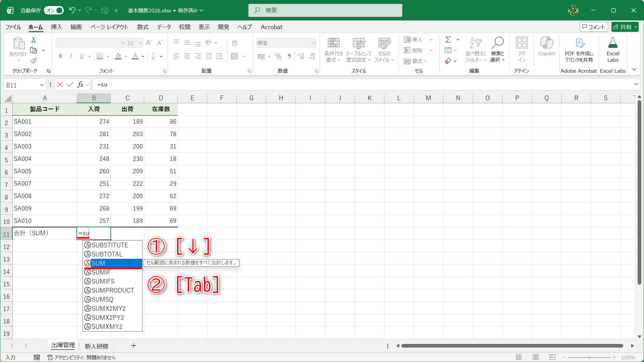
Task: Expand the formula bar chevron
Action: (x=636, y=84)
